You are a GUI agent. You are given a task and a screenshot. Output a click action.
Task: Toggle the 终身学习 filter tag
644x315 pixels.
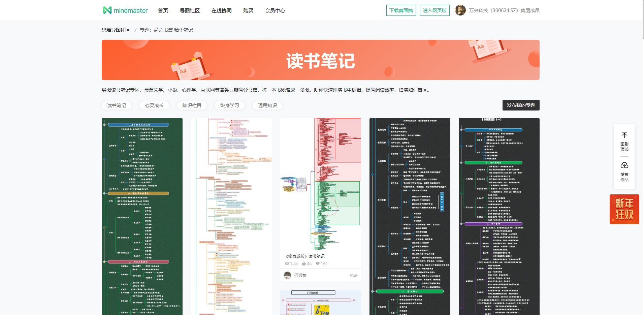click(229, 105)
